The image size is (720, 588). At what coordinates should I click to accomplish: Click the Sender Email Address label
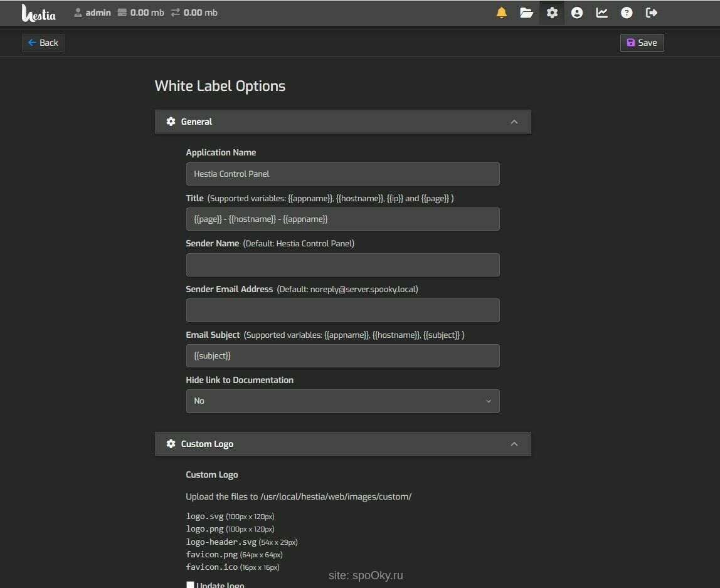click(230, 289)
